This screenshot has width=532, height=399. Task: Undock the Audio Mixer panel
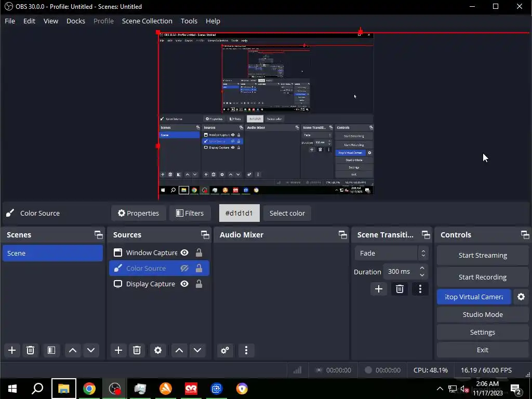click(343, 235)
